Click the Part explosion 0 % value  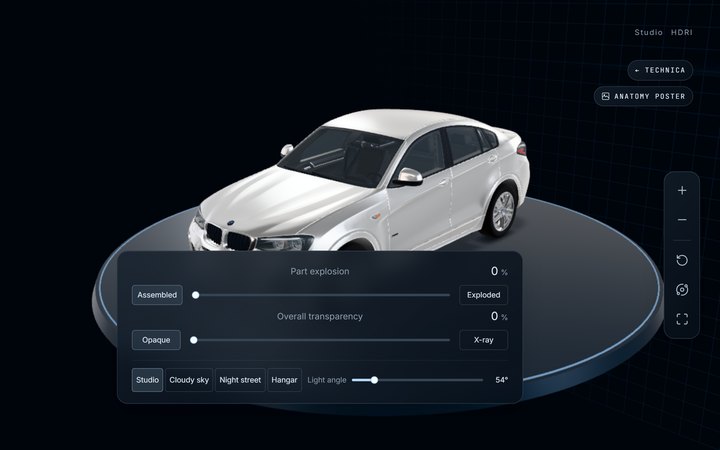499,271
